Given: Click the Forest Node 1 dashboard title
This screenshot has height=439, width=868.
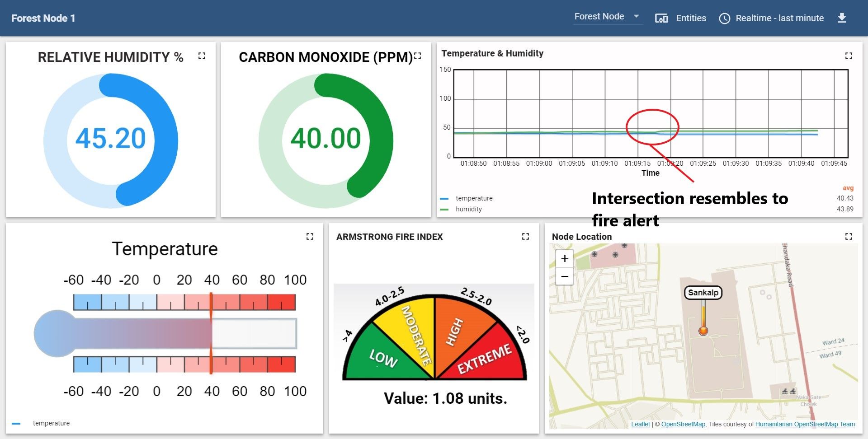Looking at the screenshot, I should 43,18.
